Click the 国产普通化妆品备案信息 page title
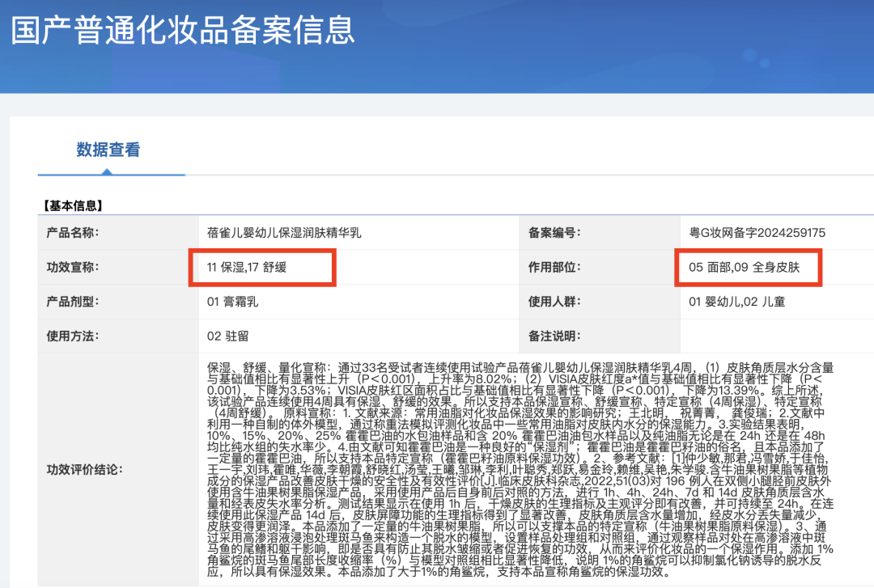This screenshot has width=874, height=588. point(183,30)
